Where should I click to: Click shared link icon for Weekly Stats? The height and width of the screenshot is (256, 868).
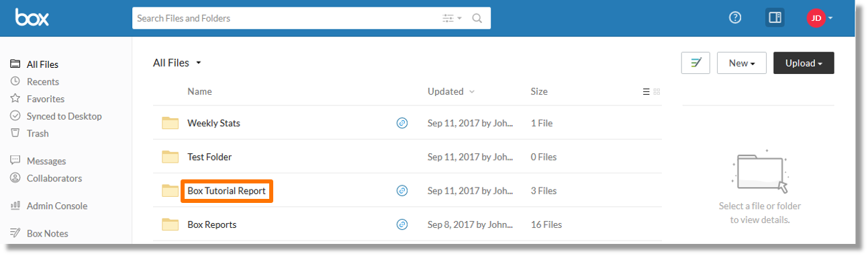pos(402,123)
